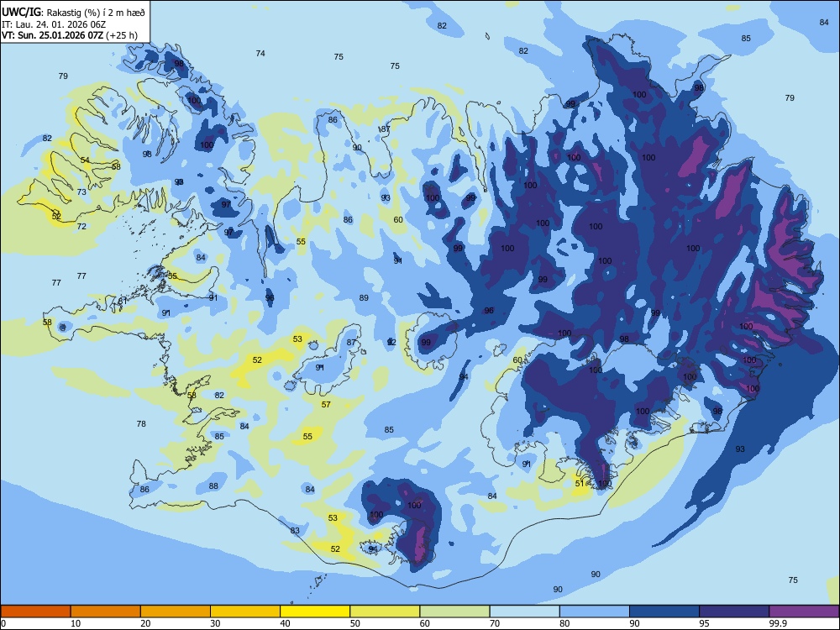This screenshot has width=840, height=630.
Task: Click the pale blue 70–80 legend swatch
Action: click(x=524, y=612)
